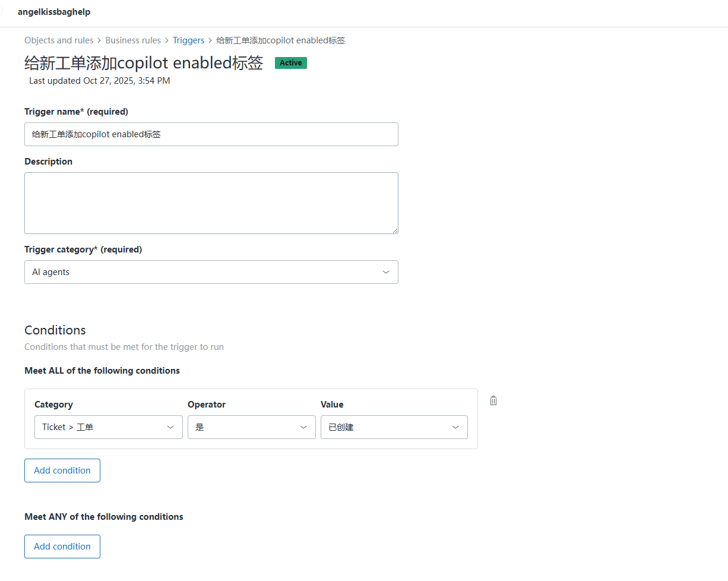Click the green Active status badge
728x581 pixels.
point(290,63)
